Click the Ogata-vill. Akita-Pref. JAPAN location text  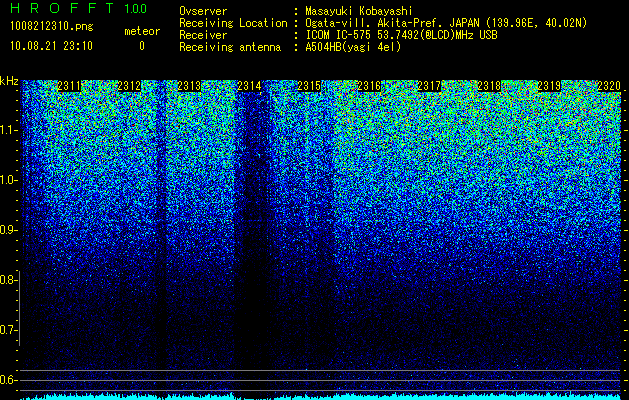coord(446,24)
